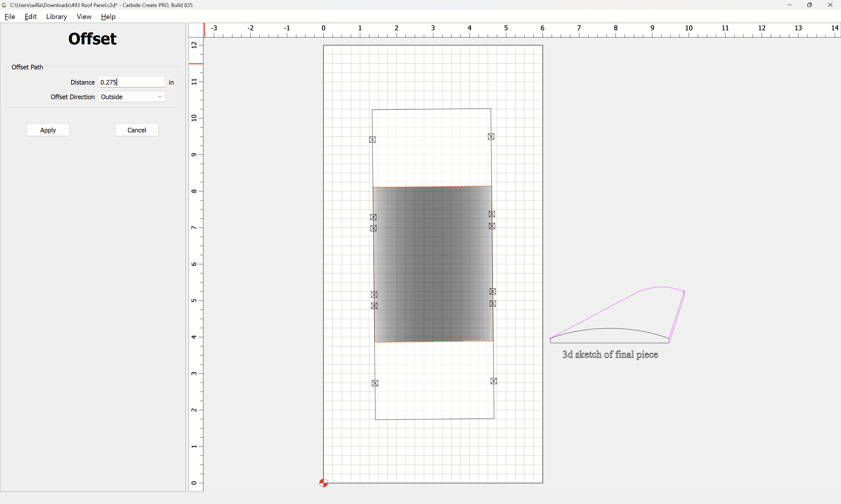Click the Offset Direction dropdown arrow
This screenshot has width=841, height=504.
(160, 97)
